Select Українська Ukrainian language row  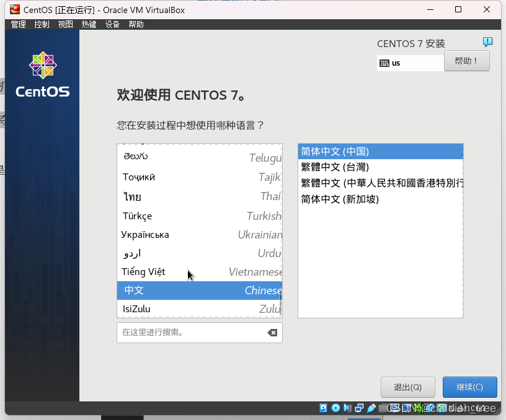(x=200, y=235)
